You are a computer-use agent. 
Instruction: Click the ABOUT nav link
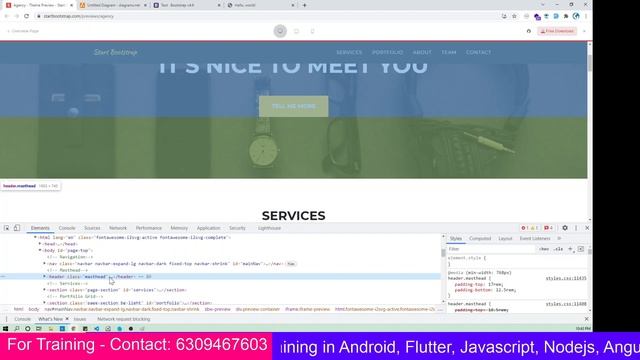[x=422, y=52]
